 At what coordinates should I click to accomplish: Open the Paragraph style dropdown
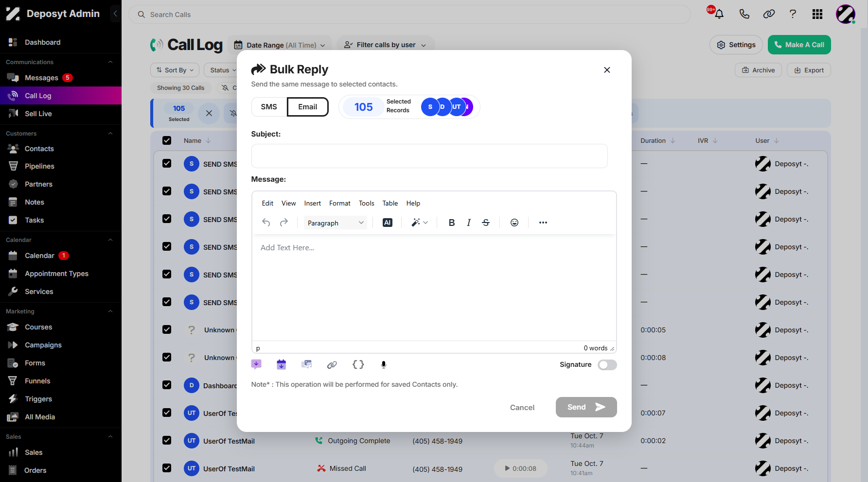336,223
